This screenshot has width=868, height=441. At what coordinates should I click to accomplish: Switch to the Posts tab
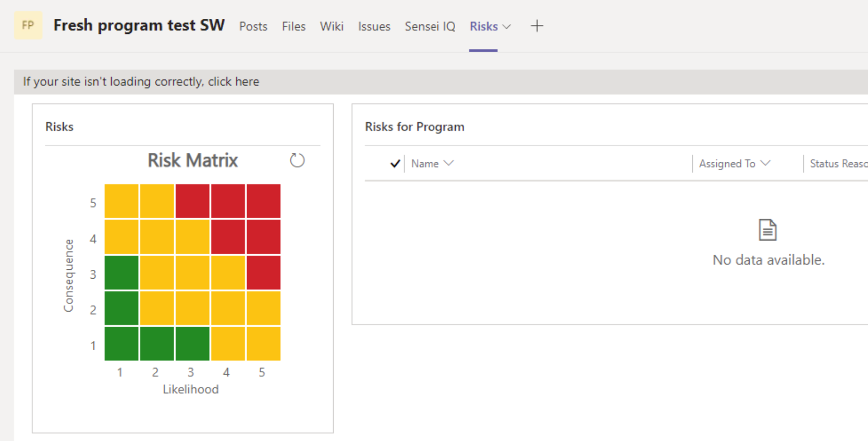253,27
